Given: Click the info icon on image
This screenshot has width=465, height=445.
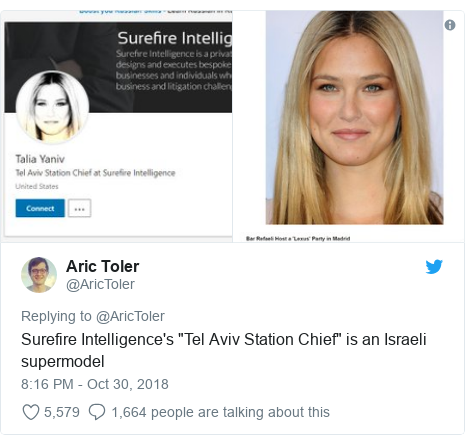Looking at the screenshot, I should click(450, 25).
